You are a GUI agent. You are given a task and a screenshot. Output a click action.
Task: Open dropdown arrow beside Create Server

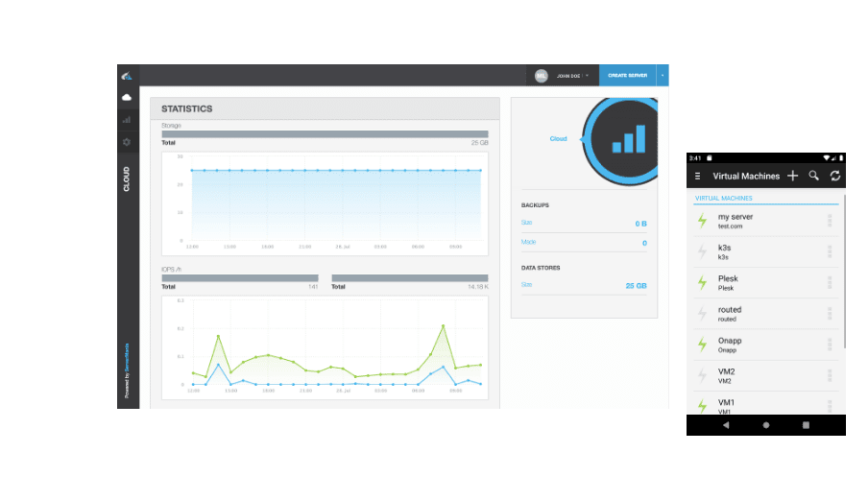pos(663,75)
